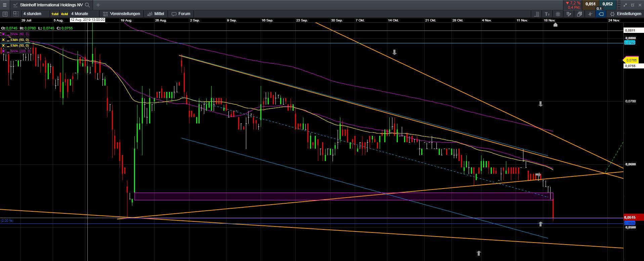This screenshot has height=261, width=644.
Task: Select the purple rectangle support zone
Action: click(343, 196)
